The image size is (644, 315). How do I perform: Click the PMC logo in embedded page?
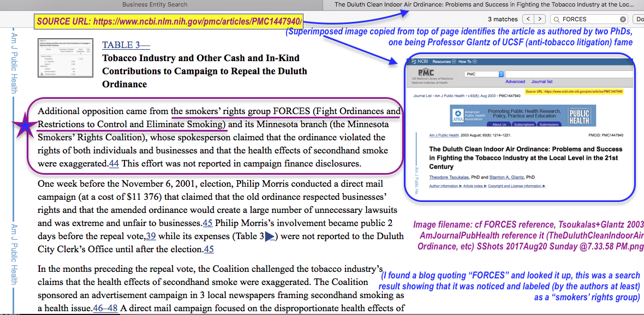pyautogui.click(x=426, y=73)
